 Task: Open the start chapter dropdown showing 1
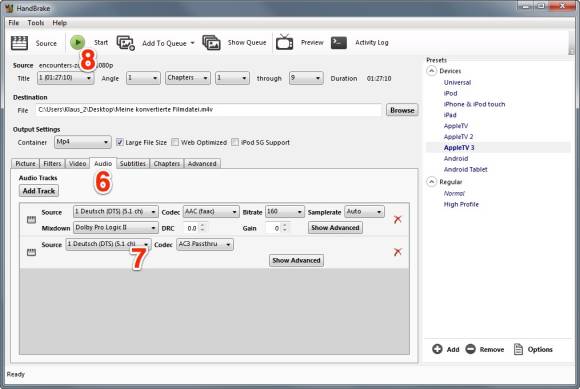click(232, 78)
